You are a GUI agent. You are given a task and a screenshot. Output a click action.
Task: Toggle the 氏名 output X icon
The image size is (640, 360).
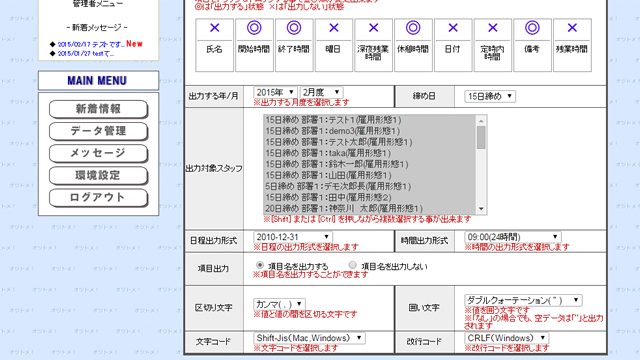pos(214,28)
